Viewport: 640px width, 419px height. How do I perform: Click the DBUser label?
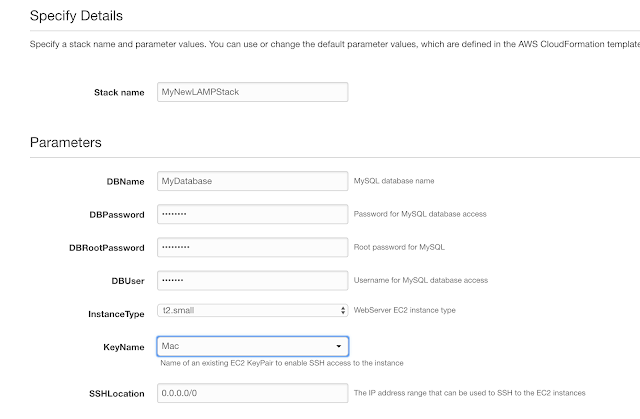tap(128, 281)
